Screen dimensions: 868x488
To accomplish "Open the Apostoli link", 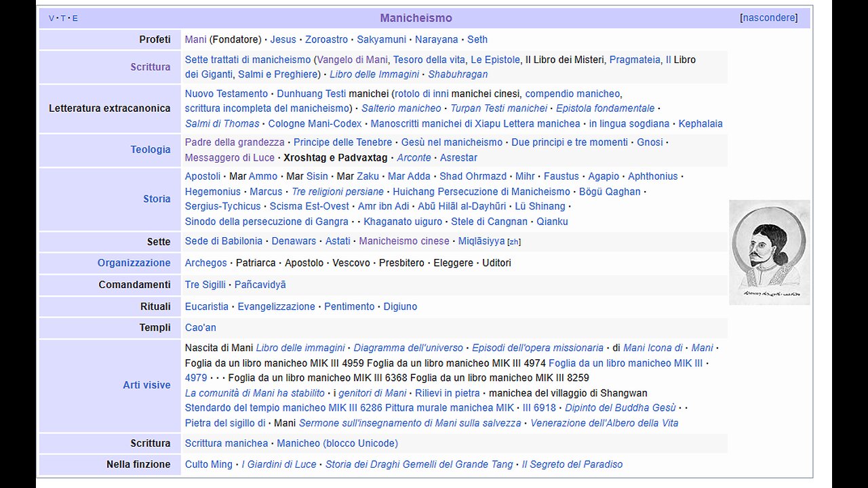I will pyautogui.click(x=203, y=176).
